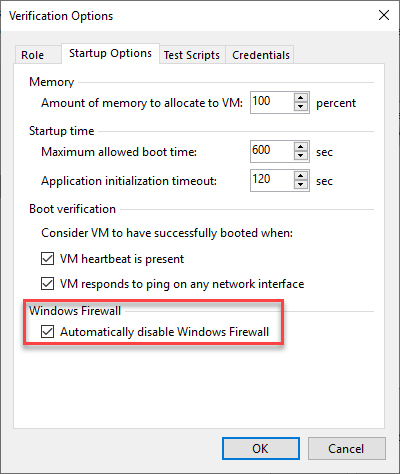Click the Cancel button
400x474 pixels.
(347, 448)
